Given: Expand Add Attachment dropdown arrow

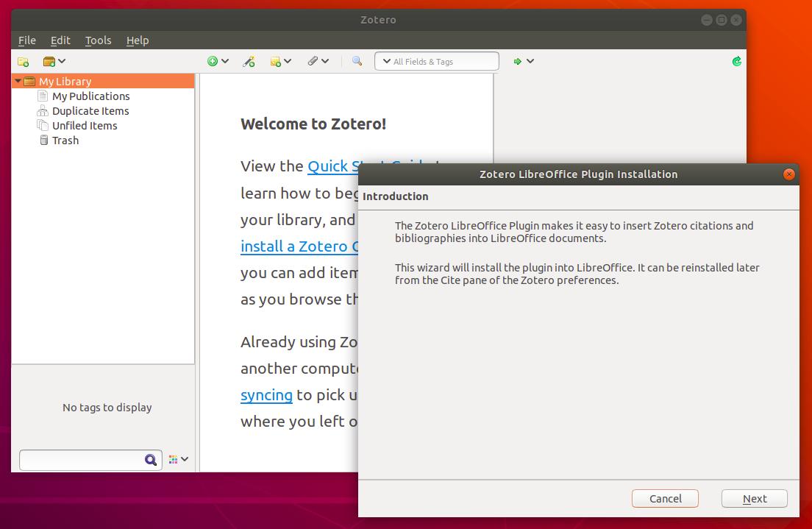Looking at the screenshot, I should click(324, 61).
